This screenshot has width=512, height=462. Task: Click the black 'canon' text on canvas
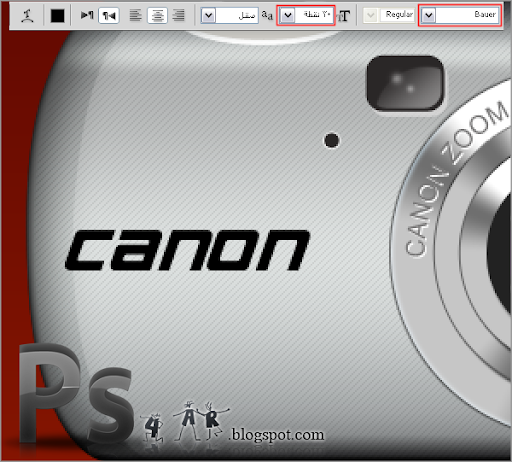pos(187,250)
